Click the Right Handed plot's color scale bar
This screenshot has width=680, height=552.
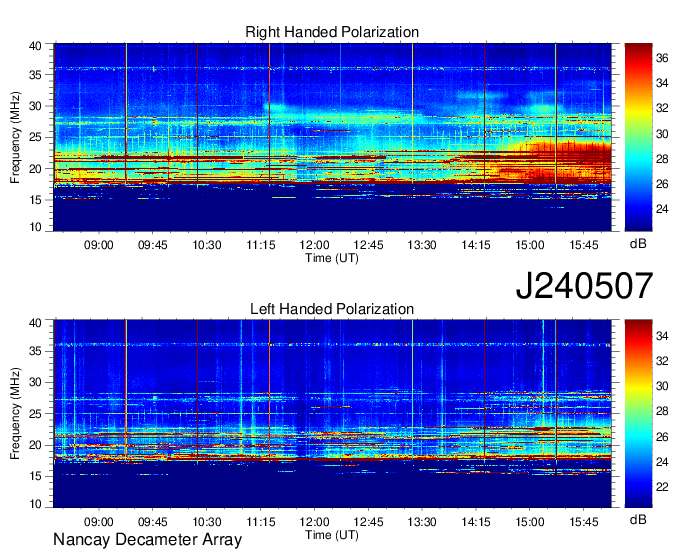coord(638,137)
